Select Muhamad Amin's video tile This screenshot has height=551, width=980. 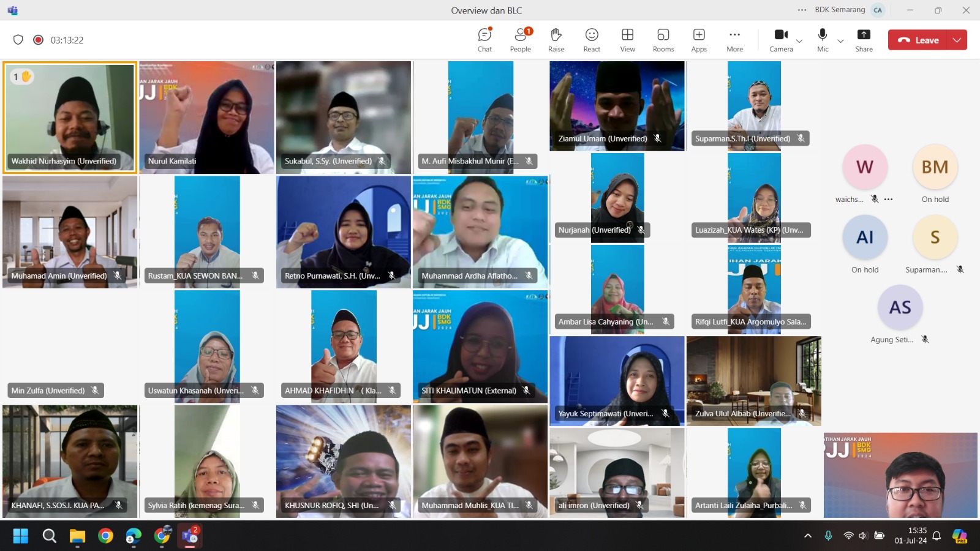(x=70, y=232)
